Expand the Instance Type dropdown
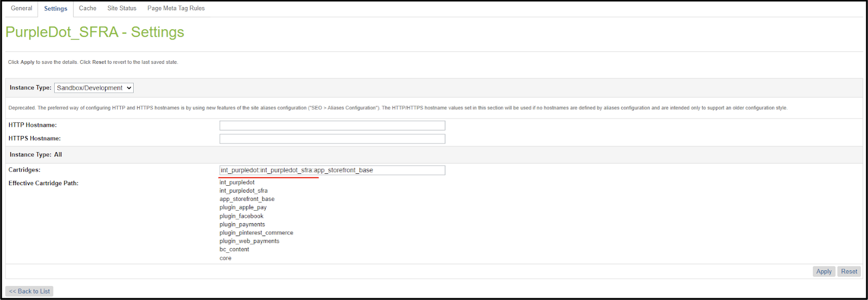This screenshot has height=300, width=868. 94,88
